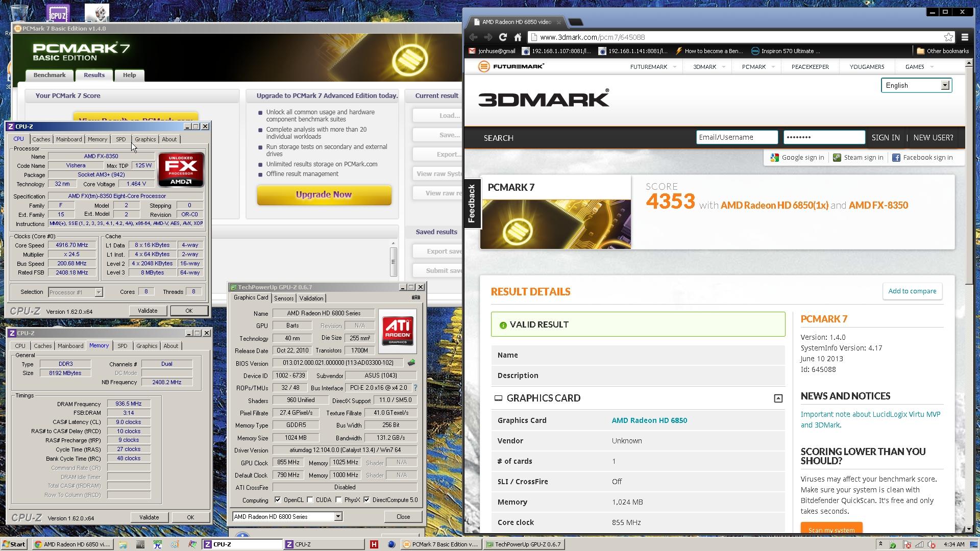Open the Other bookmarks folder
Image resolution: width=980 pixels, height=551 pixels.
click(942, 51)
